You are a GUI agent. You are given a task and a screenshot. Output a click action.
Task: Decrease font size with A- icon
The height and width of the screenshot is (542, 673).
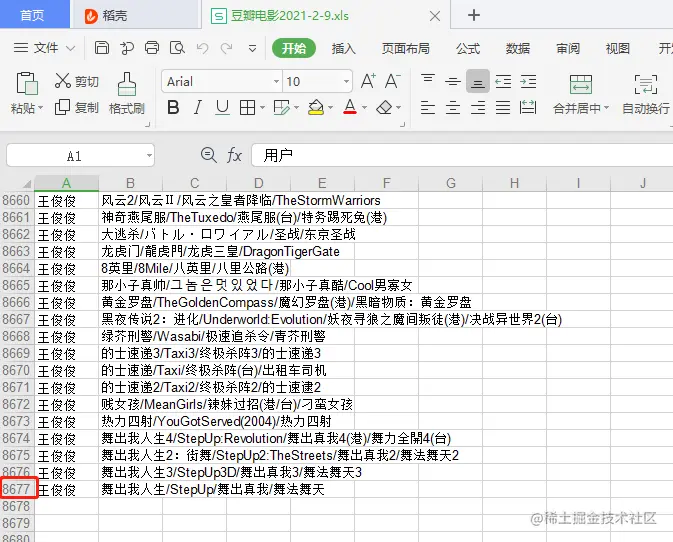coord(392,81)
